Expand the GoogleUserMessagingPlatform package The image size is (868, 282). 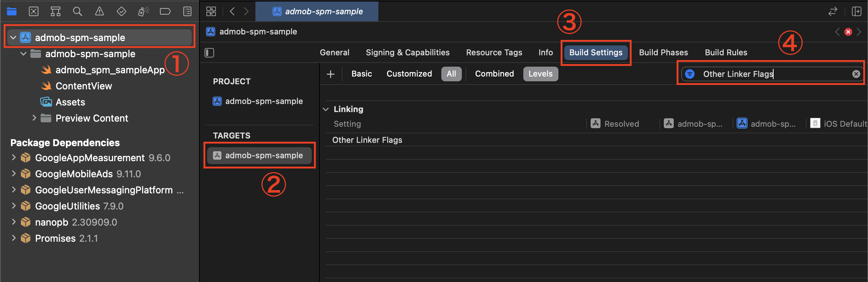[x=14, y=190]
